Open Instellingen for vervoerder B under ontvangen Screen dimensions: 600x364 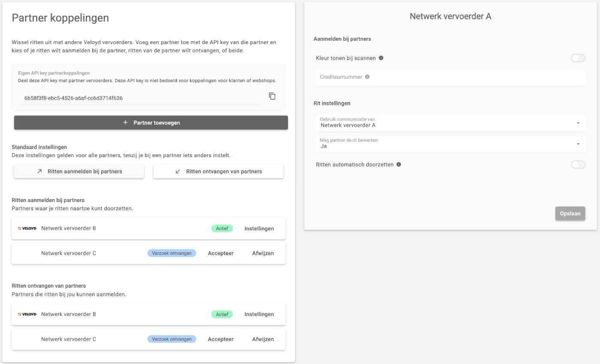(x=259, y=314)
